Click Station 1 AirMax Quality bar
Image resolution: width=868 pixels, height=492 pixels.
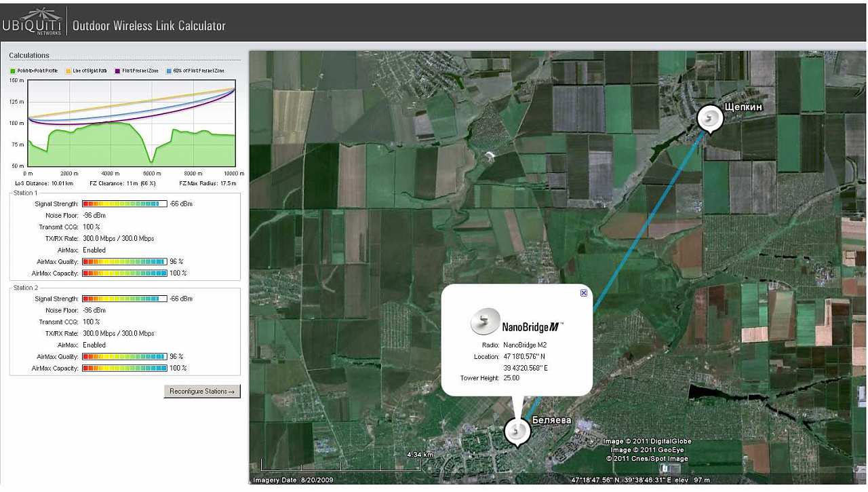click(x=124, y=261)
